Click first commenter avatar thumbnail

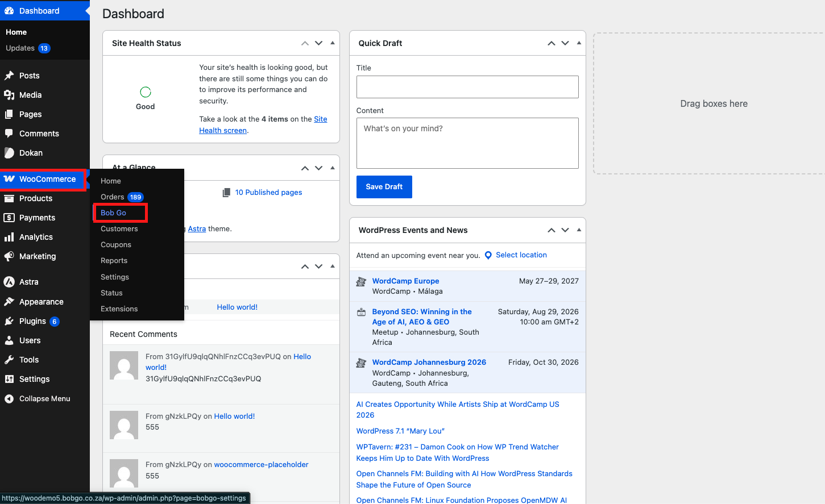[124, 365]
